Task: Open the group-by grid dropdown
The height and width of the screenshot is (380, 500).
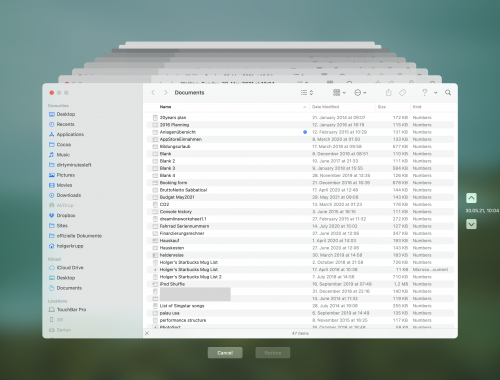Action: (x=339, y=93)
